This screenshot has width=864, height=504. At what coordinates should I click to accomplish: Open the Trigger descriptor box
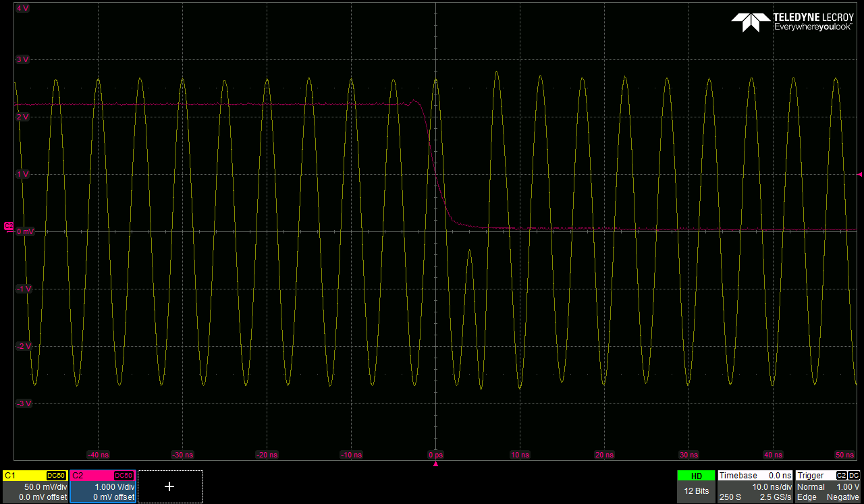829,486
